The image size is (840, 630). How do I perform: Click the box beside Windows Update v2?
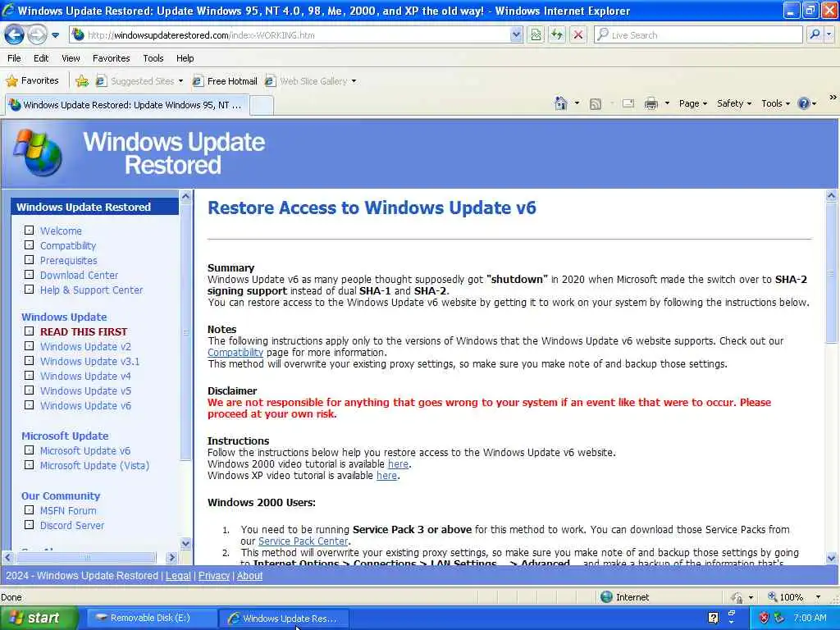(x=29, y=345)
